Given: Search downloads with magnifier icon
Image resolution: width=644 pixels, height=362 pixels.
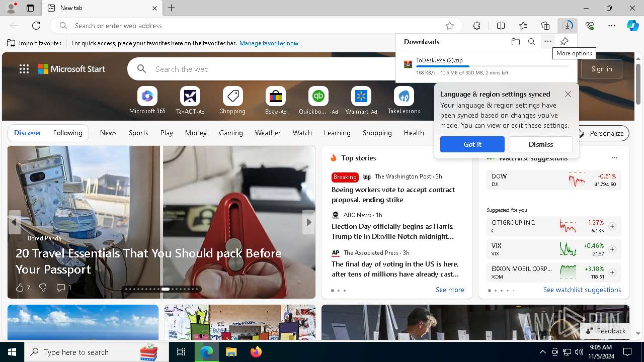Looking at the screenshot, I should point(532,42).
